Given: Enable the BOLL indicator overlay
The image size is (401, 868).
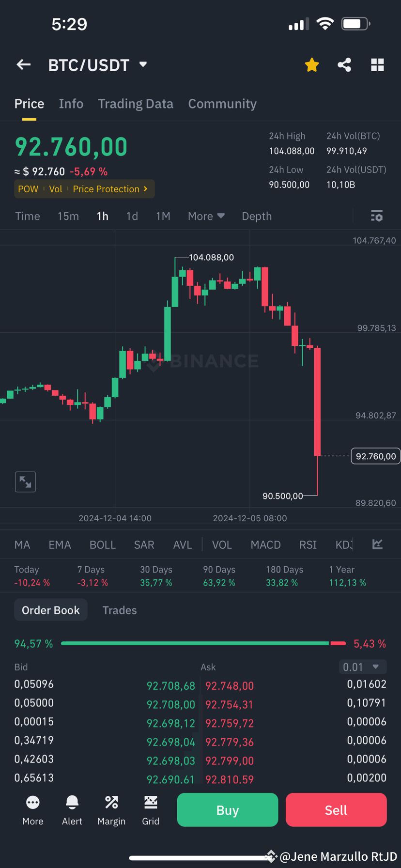Looking at the screenshot, I should [x=102, y=544].
